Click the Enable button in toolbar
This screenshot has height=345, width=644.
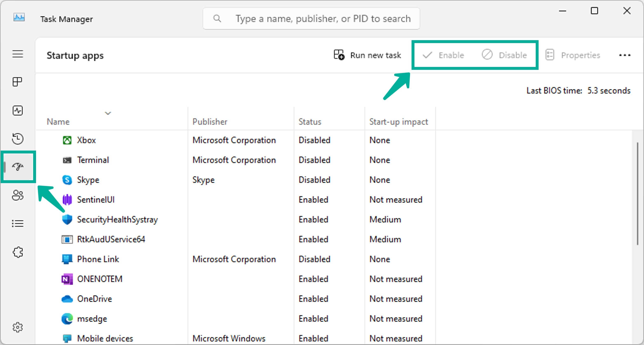pos(443,55)
